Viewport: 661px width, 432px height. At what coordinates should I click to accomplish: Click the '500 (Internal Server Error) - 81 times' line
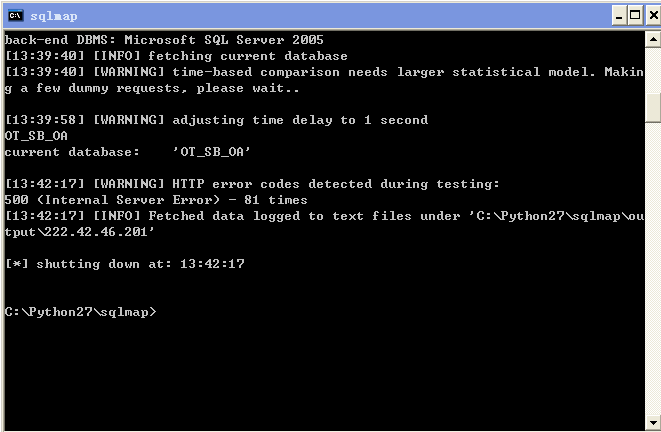pos(156,200)
